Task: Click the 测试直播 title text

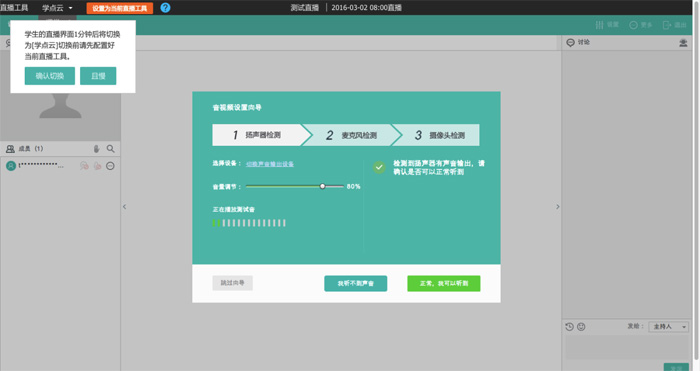Action: [304, 8]
